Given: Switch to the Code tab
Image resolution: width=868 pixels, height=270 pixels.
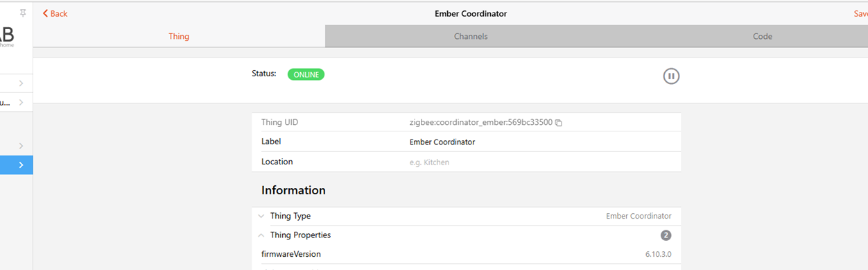Looking at the screenshot, I should (763, 36).
